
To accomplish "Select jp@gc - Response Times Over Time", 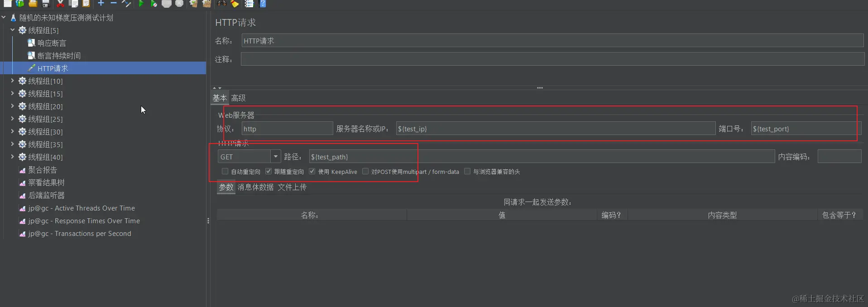I will pos(84,221).
